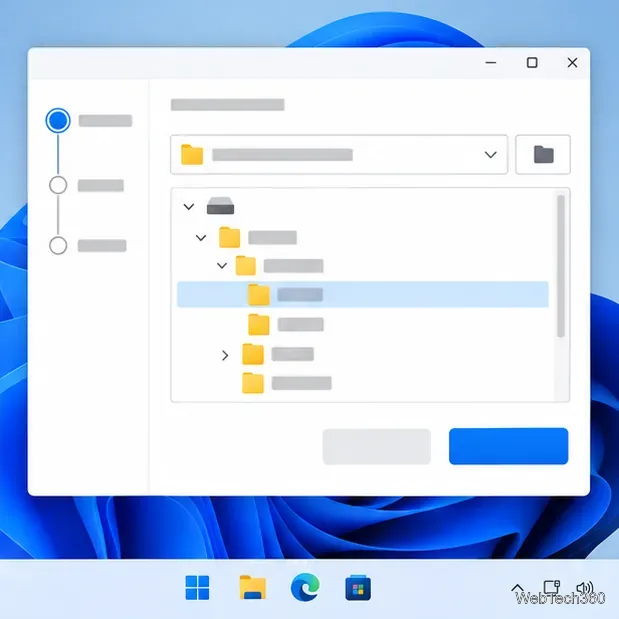Maximize the dialog window
The height and width of the screenshot is (619, 619).
point(532,62)
